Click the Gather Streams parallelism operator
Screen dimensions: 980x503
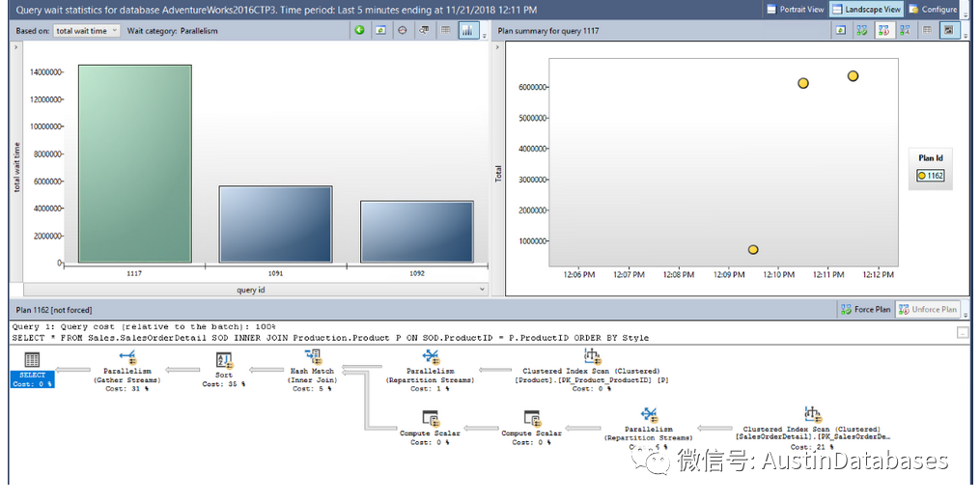(127, 359)
